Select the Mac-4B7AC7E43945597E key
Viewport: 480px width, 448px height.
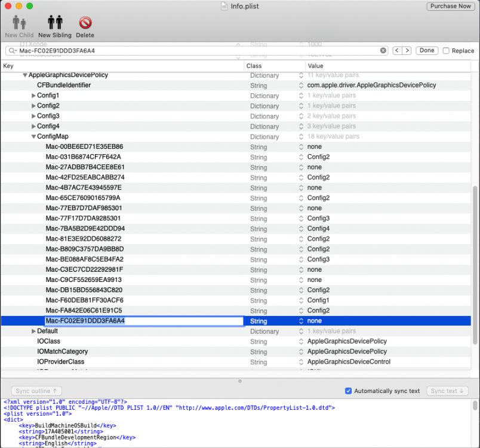tap(84, 188)
